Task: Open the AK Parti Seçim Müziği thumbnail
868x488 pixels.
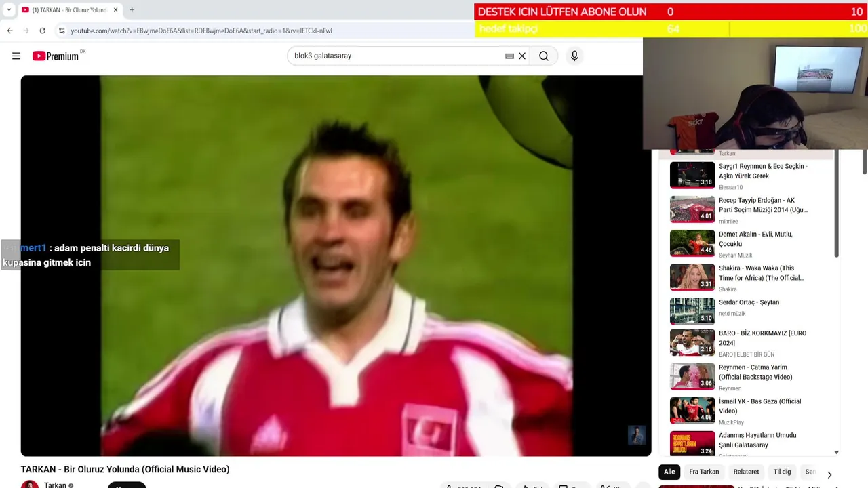Action: point(692,209)
